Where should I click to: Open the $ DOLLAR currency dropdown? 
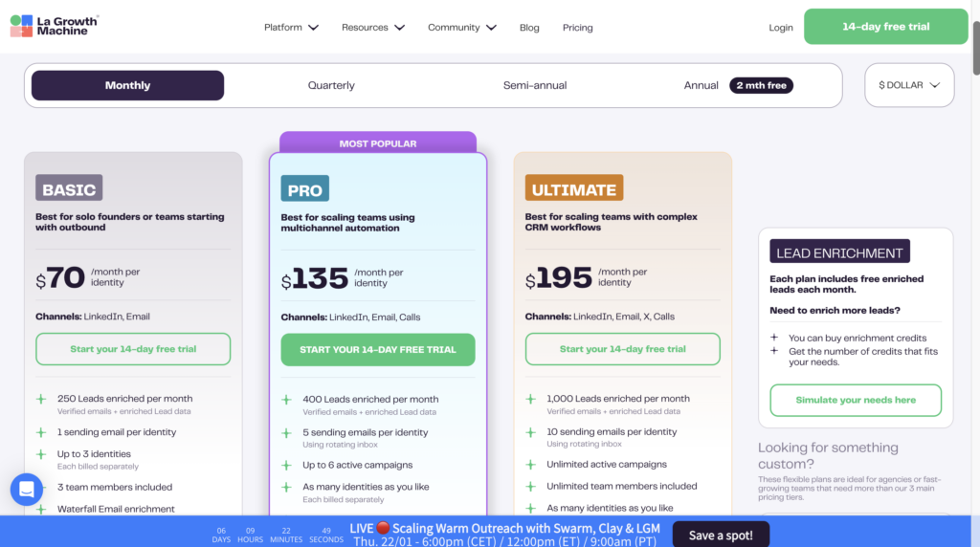point(909,85)
